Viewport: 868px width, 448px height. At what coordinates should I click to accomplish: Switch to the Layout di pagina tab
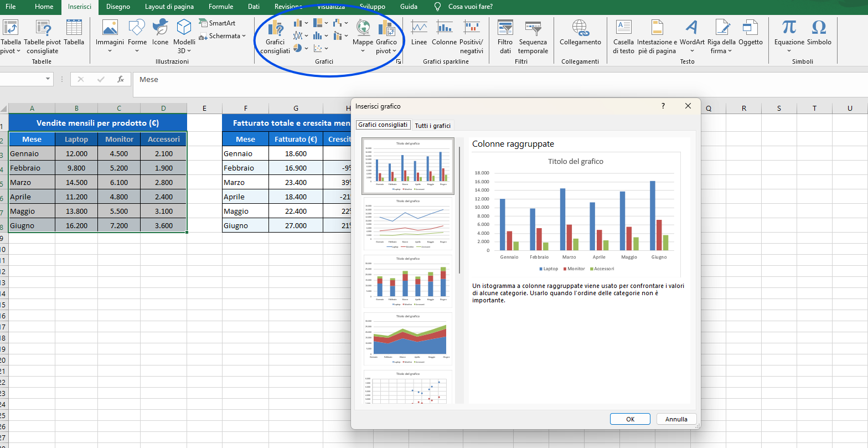[169, 7]
